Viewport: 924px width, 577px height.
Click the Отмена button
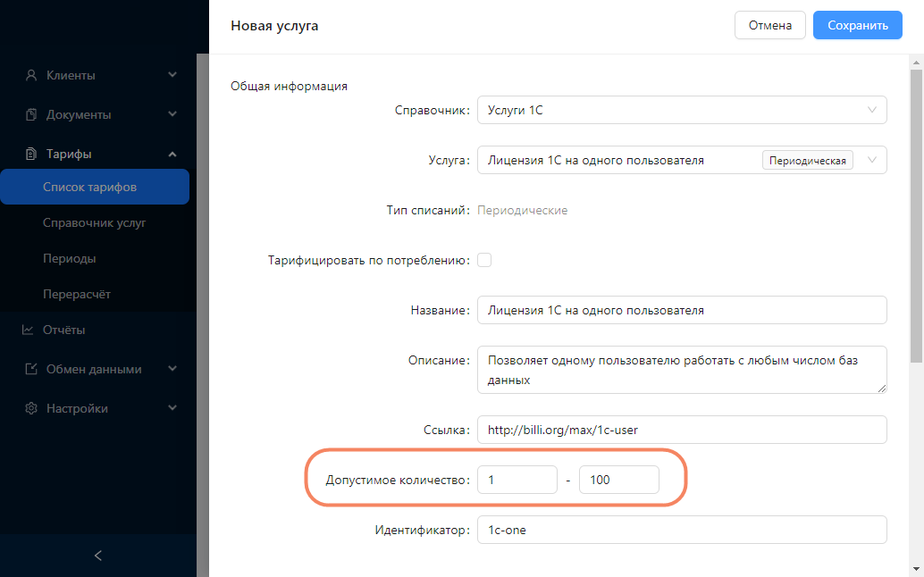(769, 25)
